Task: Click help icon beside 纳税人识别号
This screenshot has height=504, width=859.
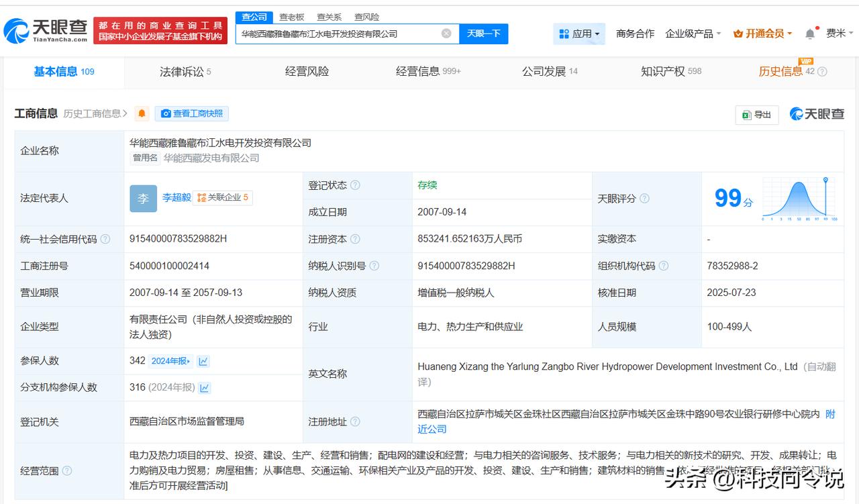Action: 374,266
